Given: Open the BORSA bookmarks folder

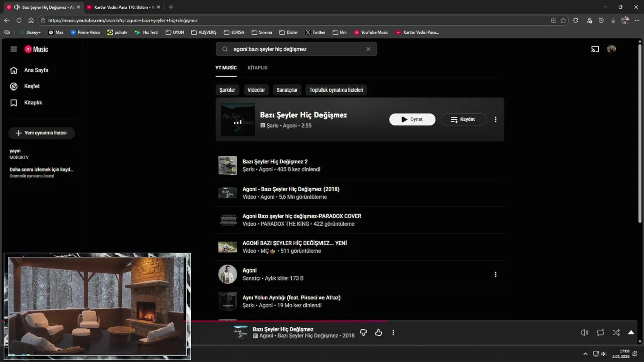Looking at the screenshot, I should click(234, 32).
